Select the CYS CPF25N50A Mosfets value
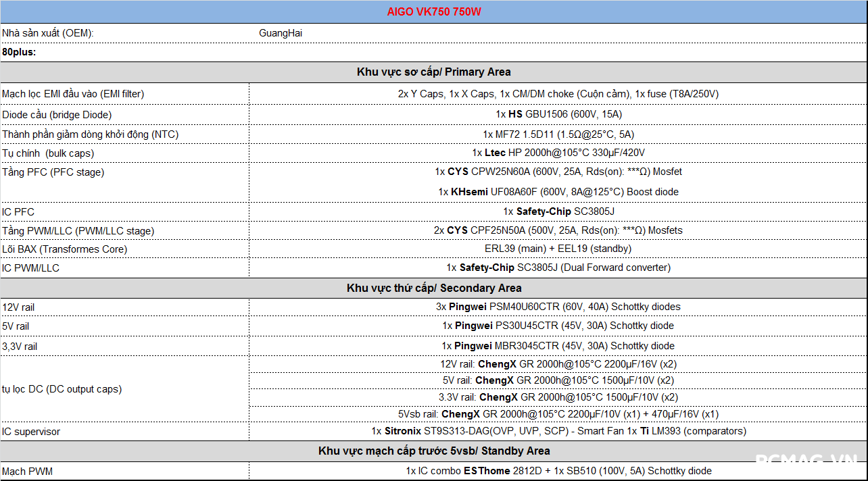The height and width of the screenshot is (481, 868). pyautogui.click(x=558, y=230)
